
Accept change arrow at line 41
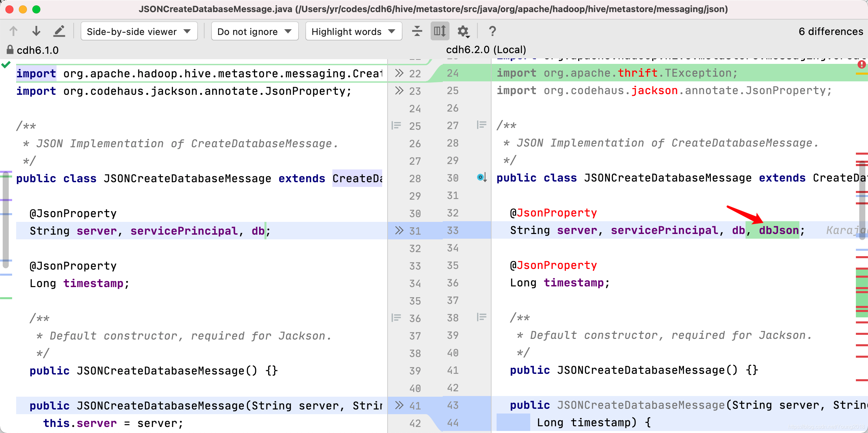[399, 405]
